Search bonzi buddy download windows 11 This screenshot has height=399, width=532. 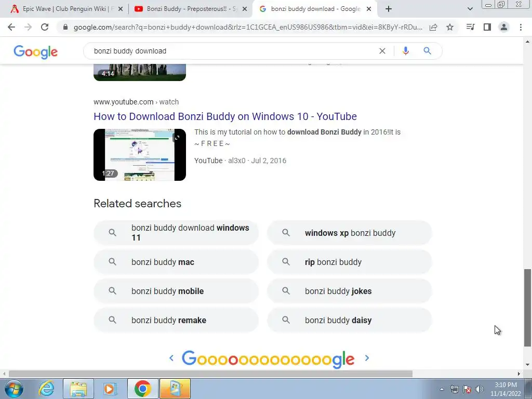[x=176, y=233]
